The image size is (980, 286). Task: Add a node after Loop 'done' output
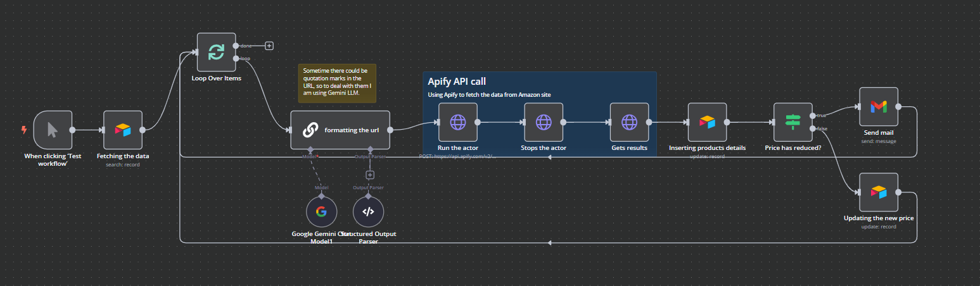(x=269, y=46)
